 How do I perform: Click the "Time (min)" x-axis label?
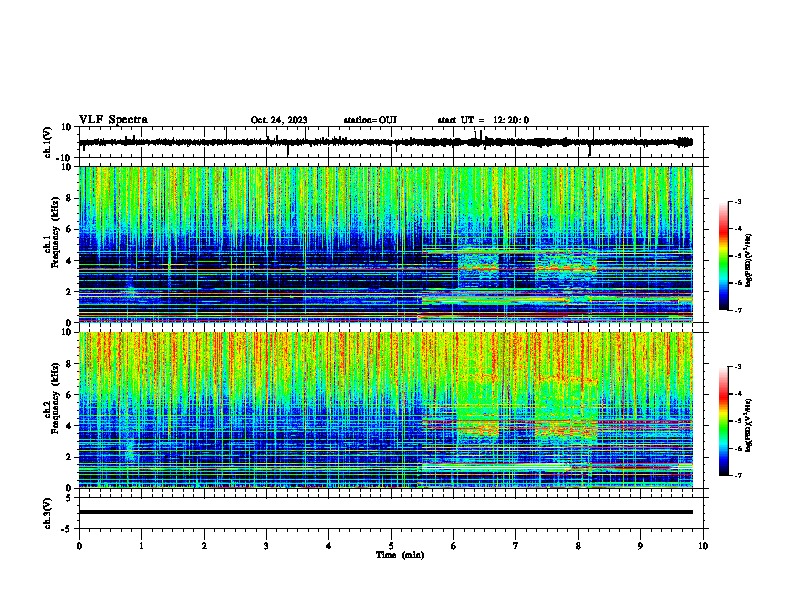[x=400, y=555]
